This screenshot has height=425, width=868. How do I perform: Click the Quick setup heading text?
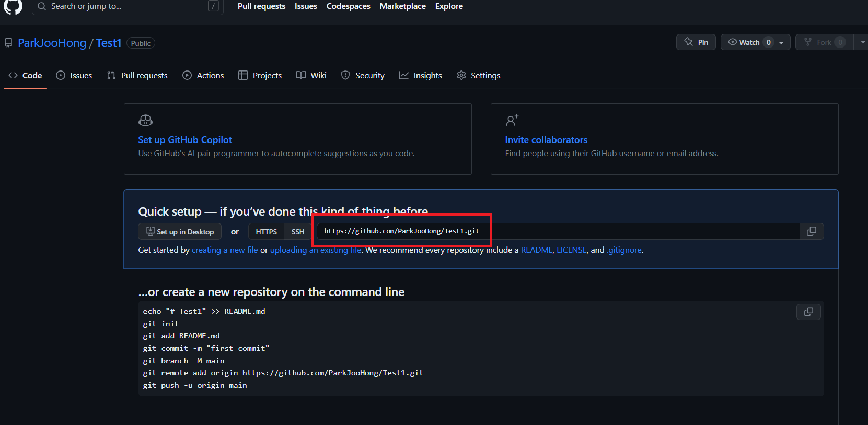pos(283,211)
